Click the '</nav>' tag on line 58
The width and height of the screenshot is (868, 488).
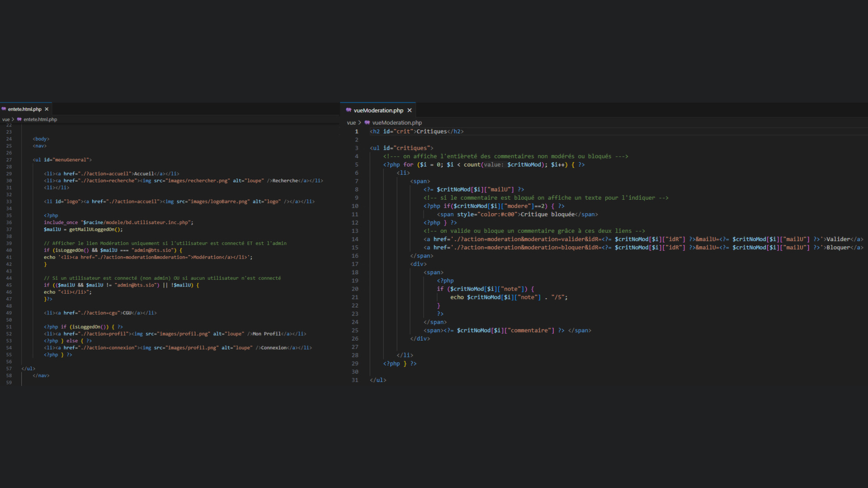tap(41, 375)
